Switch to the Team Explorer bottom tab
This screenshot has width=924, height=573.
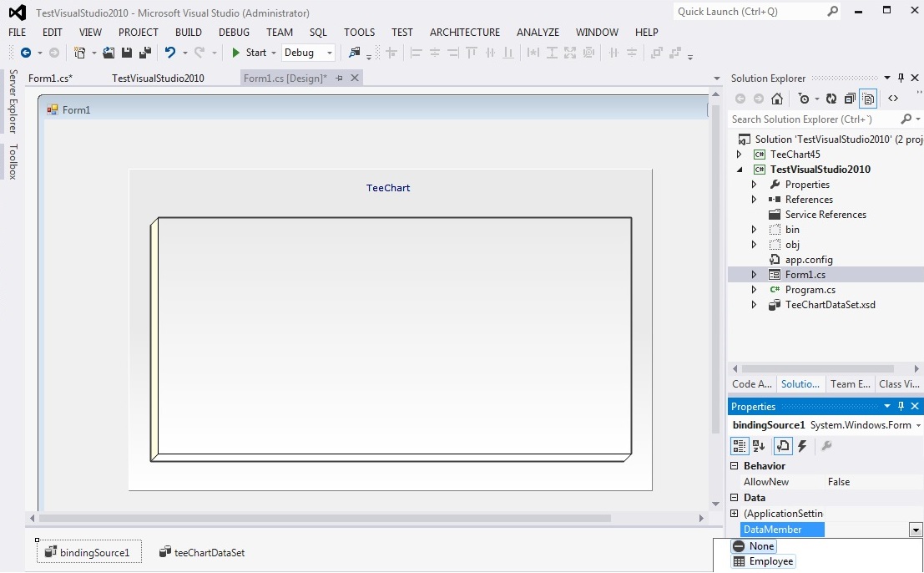tap(851, 384)
